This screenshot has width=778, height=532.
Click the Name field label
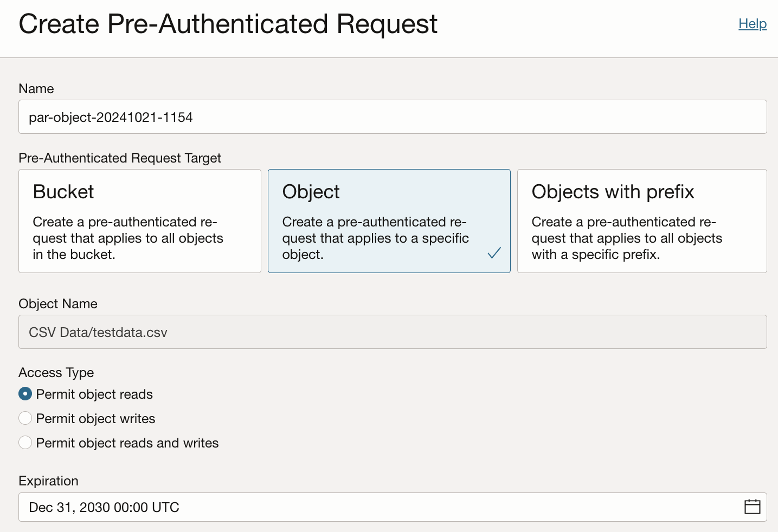click(x=36, y=89)
